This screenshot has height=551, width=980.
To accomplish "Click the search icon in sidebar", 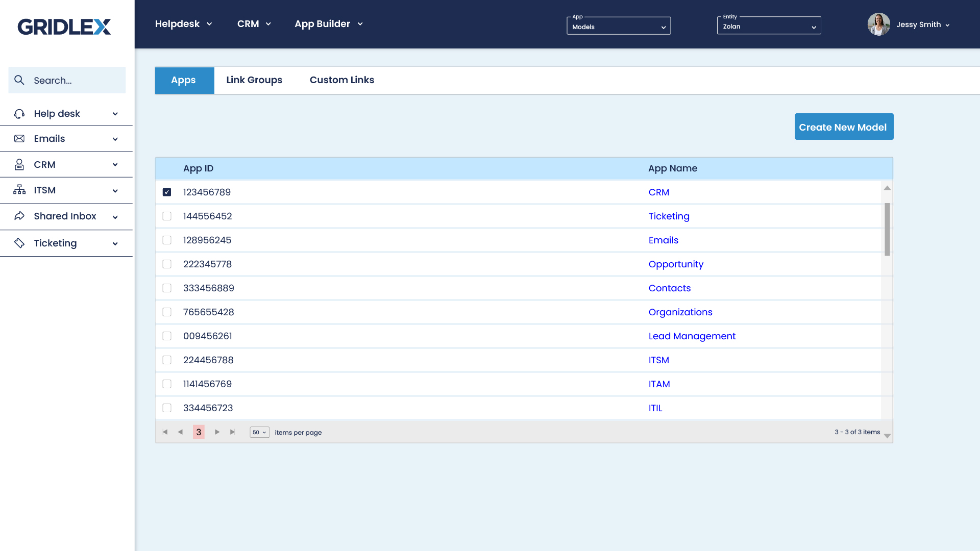I will (19, 80).
